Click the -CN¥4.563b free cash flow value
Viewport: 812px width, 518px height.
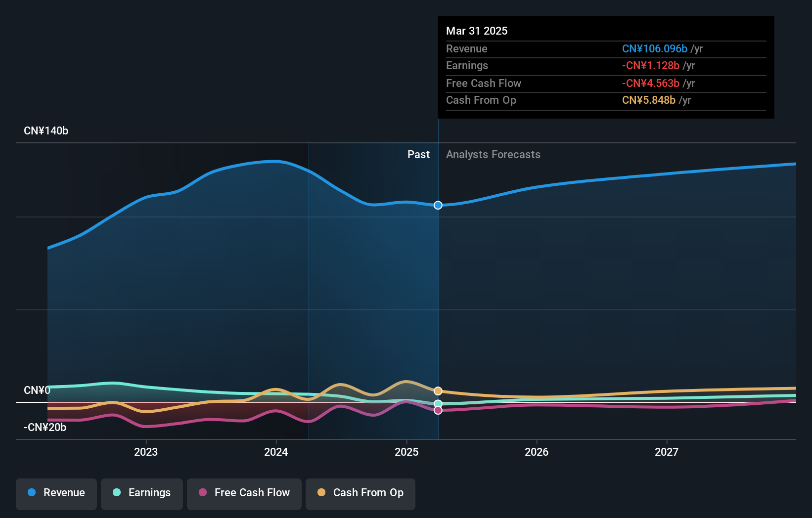coord(651,84)
